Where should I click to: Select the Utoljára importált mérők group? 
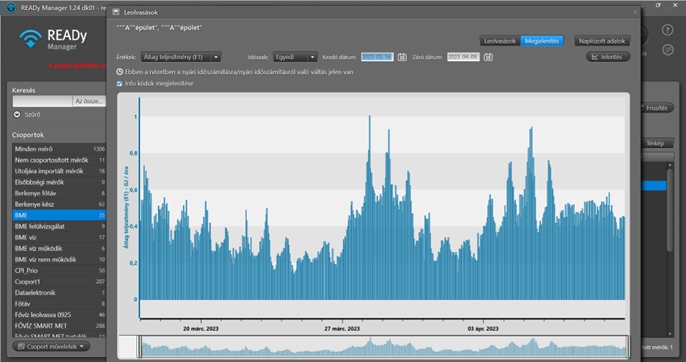click(59, 171)
